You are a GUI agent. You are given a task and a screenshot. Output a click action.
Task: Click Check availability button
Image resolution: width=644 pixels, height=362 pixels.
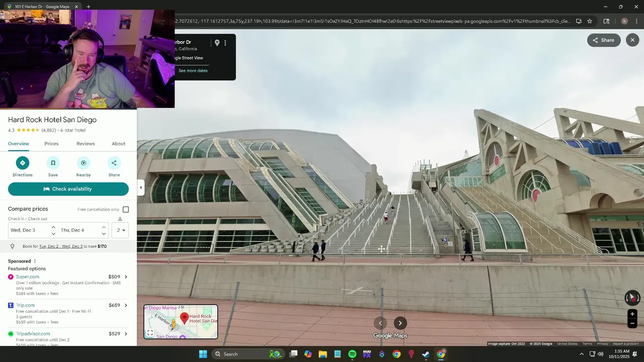(68, 189)
